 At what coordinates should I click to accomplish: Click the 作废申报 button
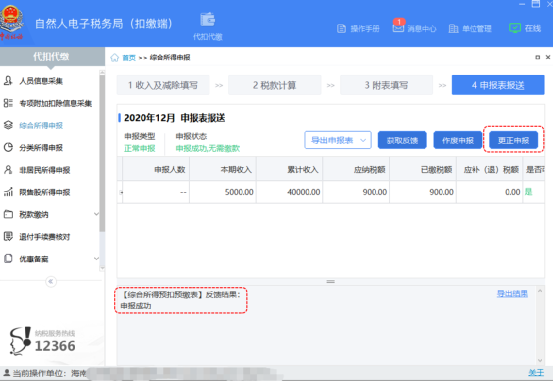(458, 140)
